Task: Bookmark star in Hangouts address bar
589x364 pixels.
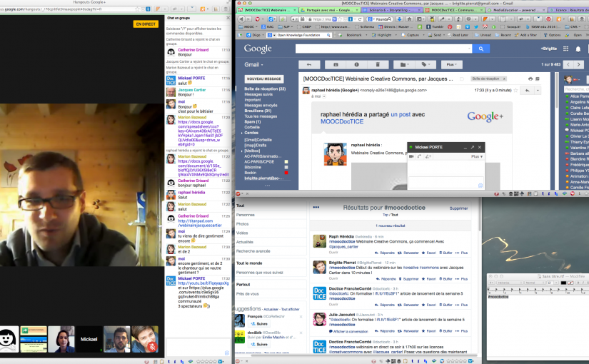Action: [138, 9]
